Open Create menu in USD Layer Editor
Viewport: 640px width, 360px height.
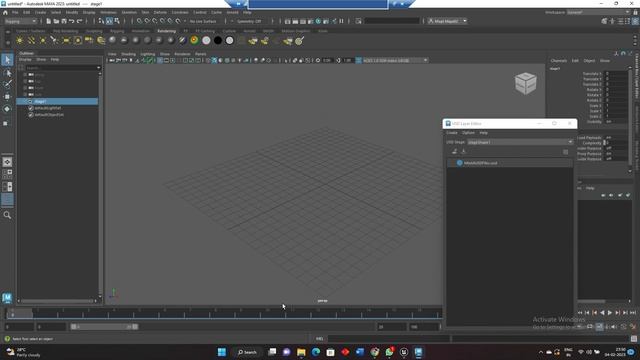coord(452,133)
